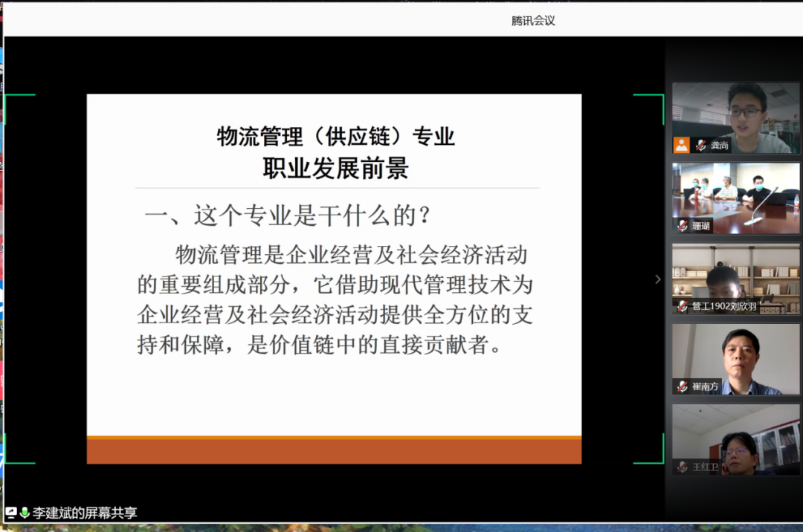Click the orange host avatar icon on 龚尚
The height and width of the screenshot is (532, 803).
pyautogui.click(x=681, y=145)
